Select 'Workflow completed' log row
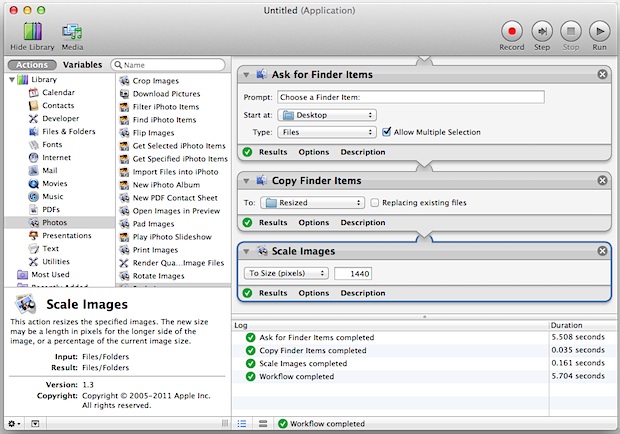The image size is (620, 434). click(423, 377)
